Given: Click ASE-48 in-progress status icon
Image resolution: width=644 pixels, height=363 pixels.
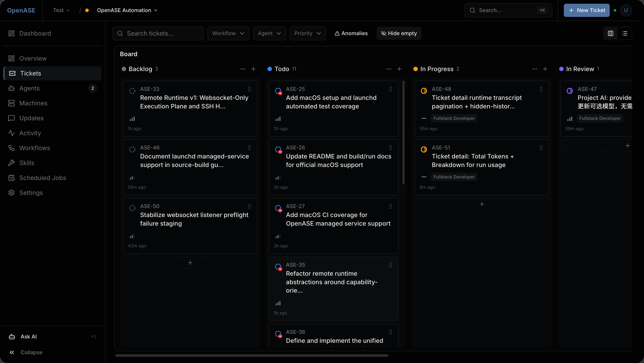Looking at the screenshot, I should [x=424, y=91].
